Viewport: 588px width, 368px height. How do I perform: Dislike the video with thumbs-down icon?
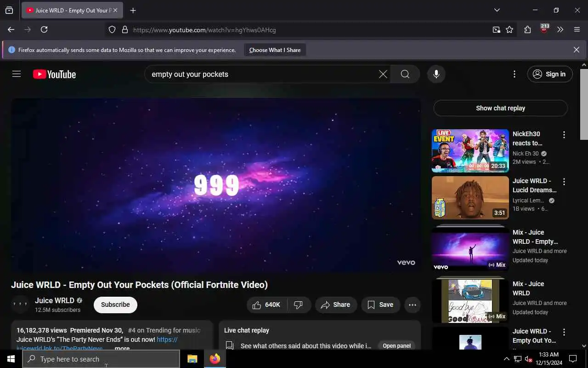(x=299, y=305)
